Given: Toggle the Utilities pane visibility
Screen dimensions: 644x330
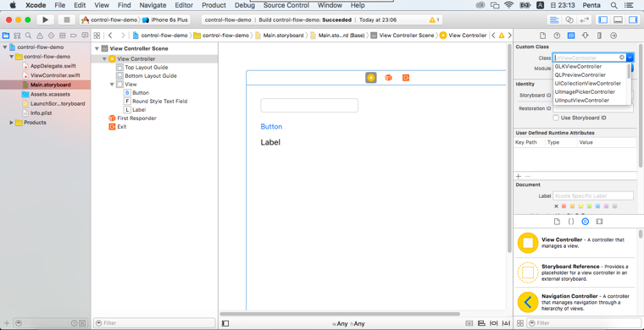Looking at the screenshot, I should tap(632, 19).
